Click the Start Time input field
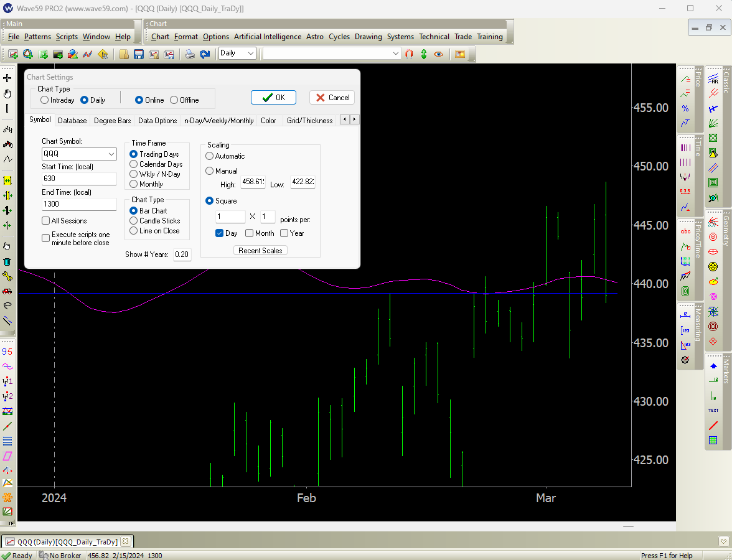Screen dimensions: 732x560 (79, 178)
